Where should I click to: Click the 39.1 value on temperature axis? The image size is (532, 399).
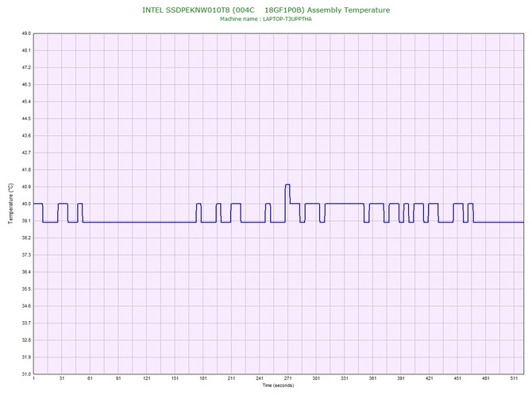click(26, 221)
